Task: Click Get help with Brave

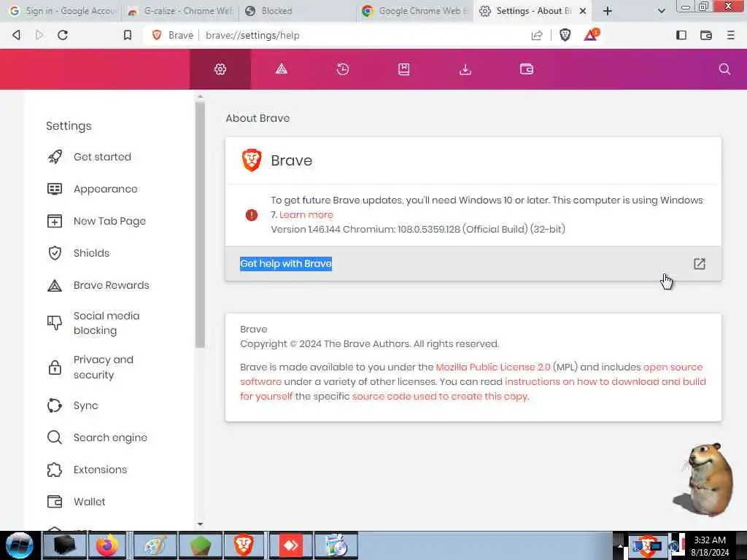Action: click(x=286, y=264)
